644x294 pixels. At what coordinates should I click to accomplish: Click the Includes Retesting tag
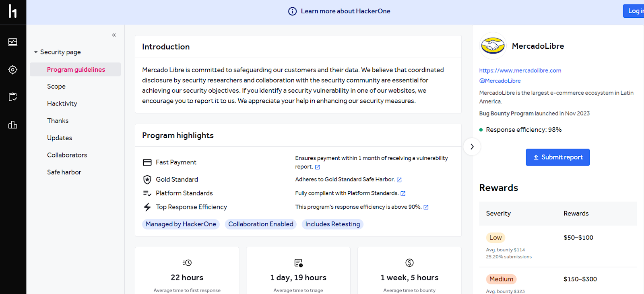(332, 224)
